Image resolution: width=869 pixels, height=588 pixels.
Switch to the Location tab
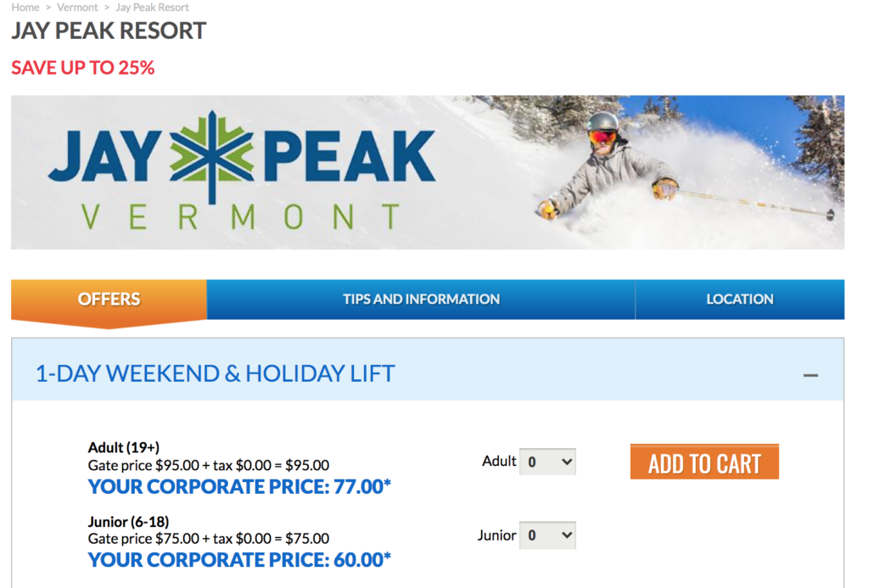[x=739, y=299]
